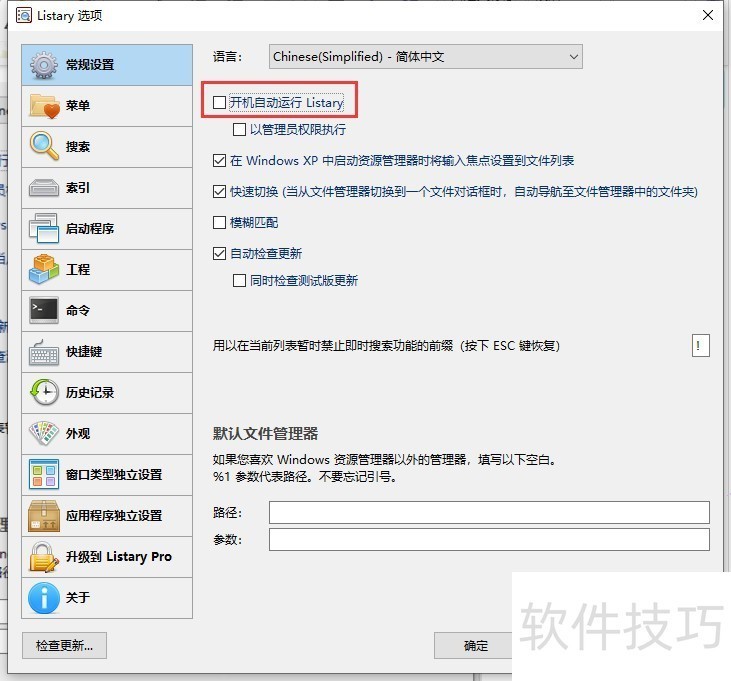Click the color fan icon for 外观
Viewport: 731px width, 681px height.
point(44,433)
